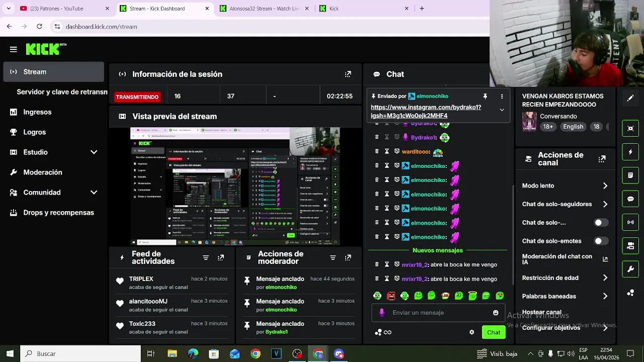Toggle session info broadcast widget in right toolbar
Image resolution: width=644 pixels, height=362 pixels.
click(630, 222)
